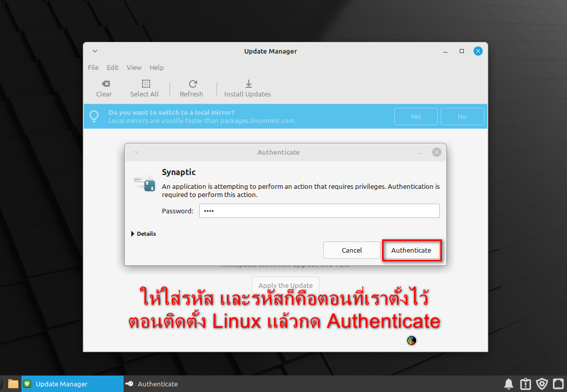The image size is (567, 392).
Task: Click the Cancel button in Authenticate dialog
Action: pyautogui.click(x=351, y=250)
